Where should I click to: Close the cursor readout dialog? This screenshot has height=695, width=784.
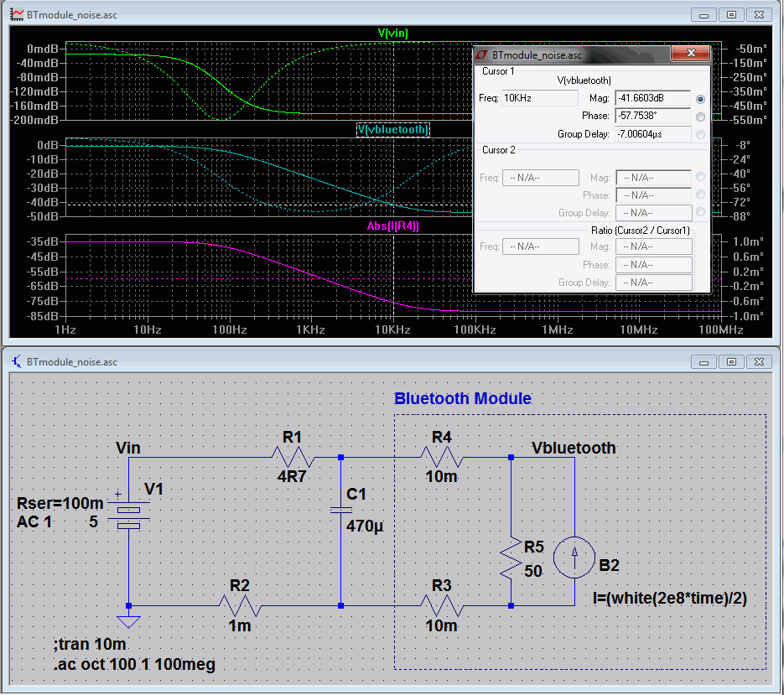(x=691, y=54)
